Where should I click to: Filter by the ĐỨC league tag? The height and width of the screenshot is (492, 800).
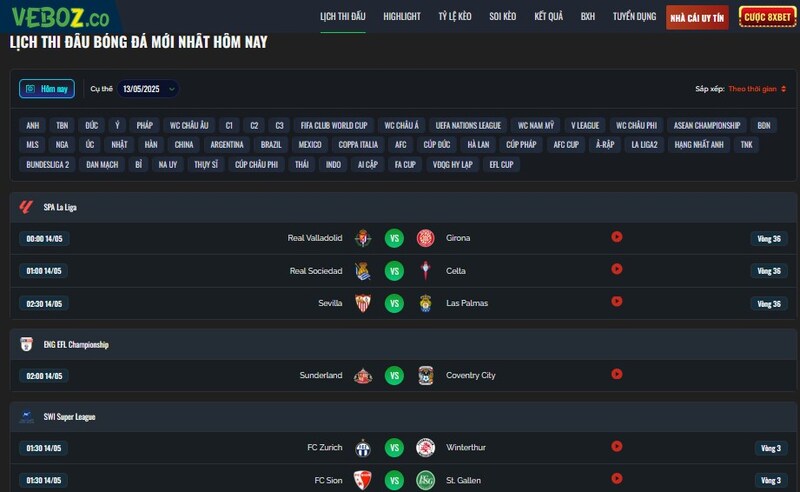92,126
